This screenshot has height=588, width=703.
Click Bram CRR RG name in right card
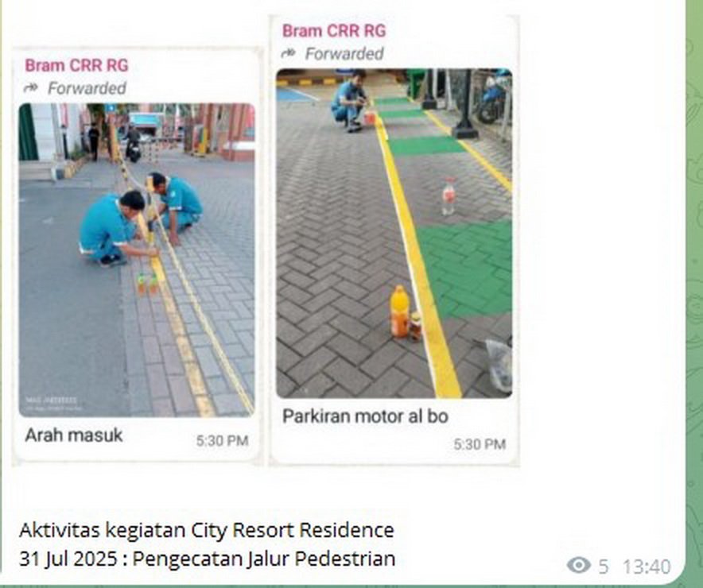[x=334, y=31]
